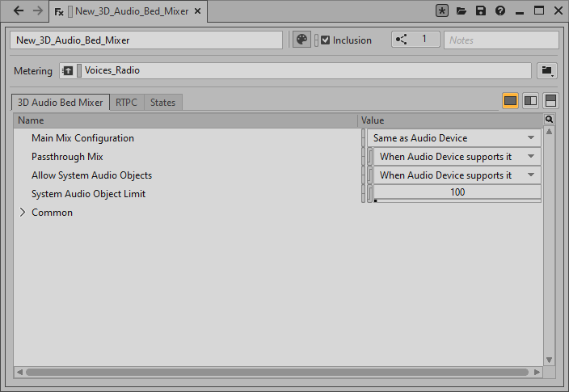This screenshot has width=569, height=392.
Task: Click the System Audio Object Limit slider
Action: (457, 193)
